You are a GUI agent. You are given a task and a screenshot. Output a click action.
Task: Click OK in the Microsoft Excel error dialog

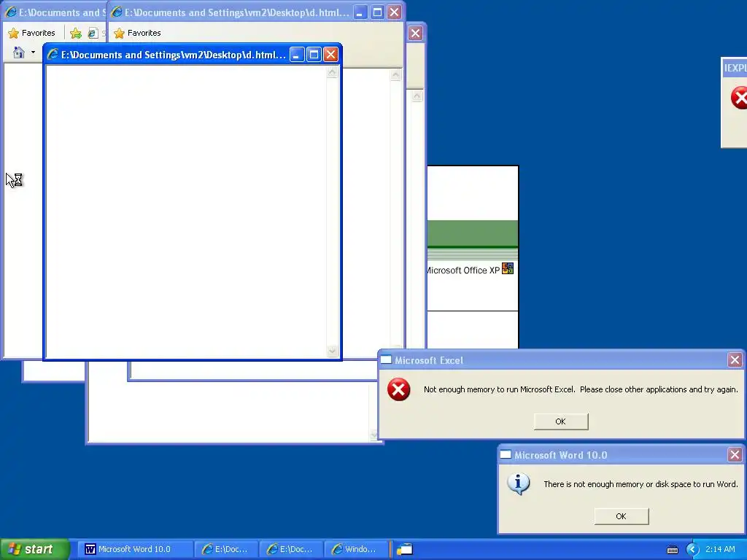[561, 421]
